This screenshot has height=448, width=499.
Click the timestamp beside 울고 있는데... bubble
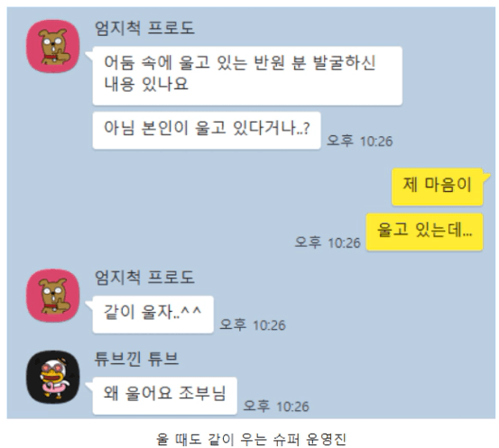328,242
